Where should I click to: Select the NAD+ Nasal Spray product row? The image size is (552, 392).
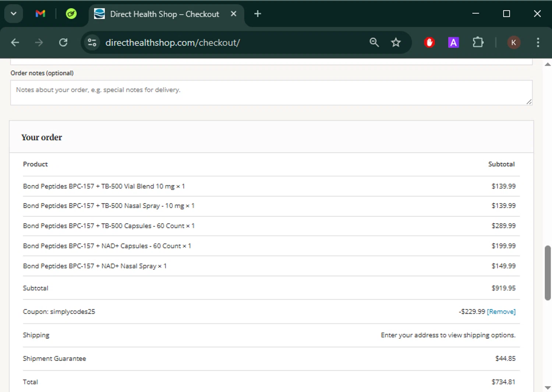click(271, 266)
